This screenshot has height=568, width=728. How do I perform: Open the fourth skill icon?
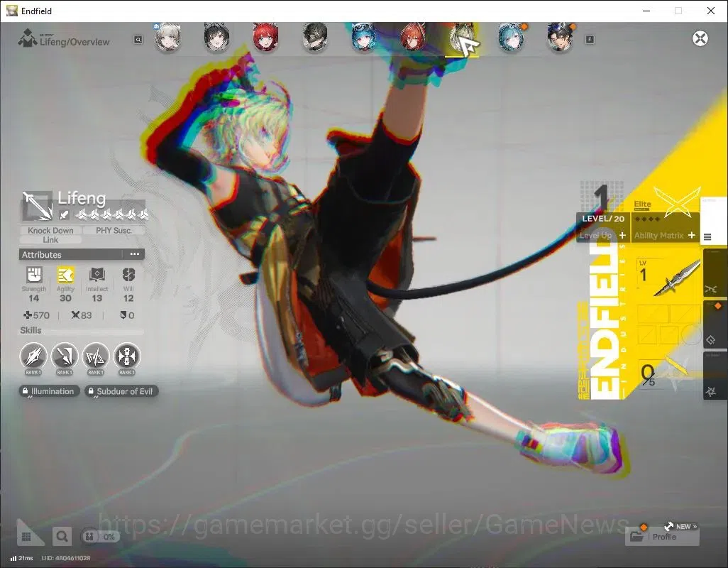point(127,356)
